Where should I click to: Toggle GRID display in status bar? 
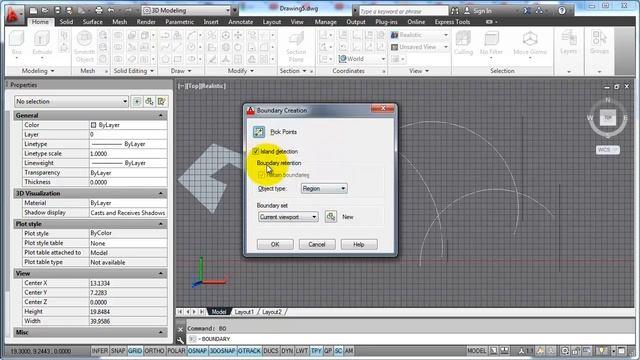coord(135,351)
